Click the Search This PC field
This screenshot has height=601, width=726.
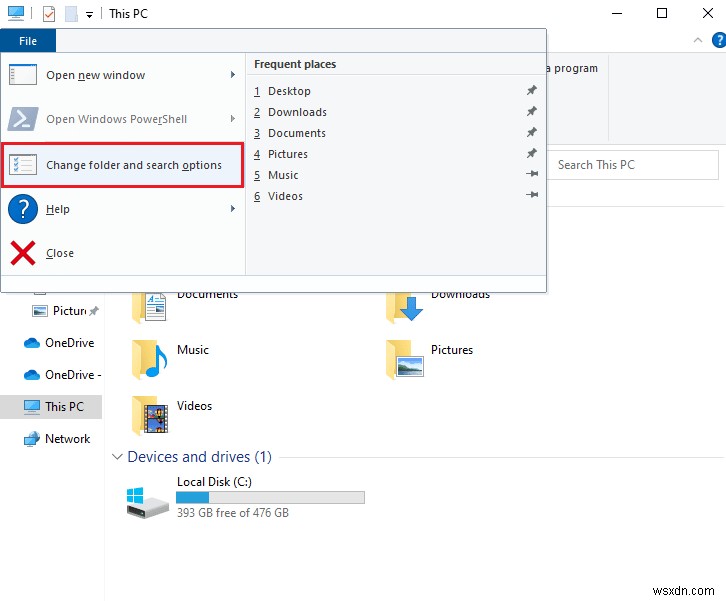[x=632, y=165]
